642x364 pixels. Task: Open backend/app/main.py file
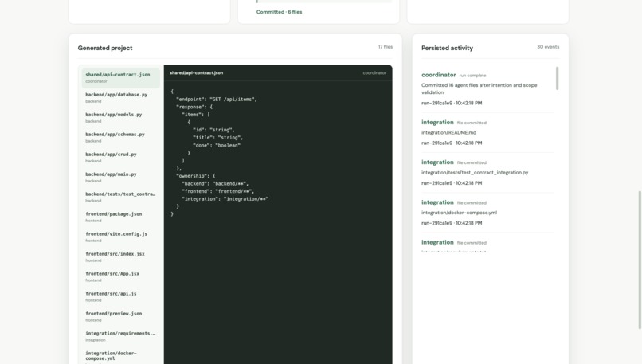point(121,177)
